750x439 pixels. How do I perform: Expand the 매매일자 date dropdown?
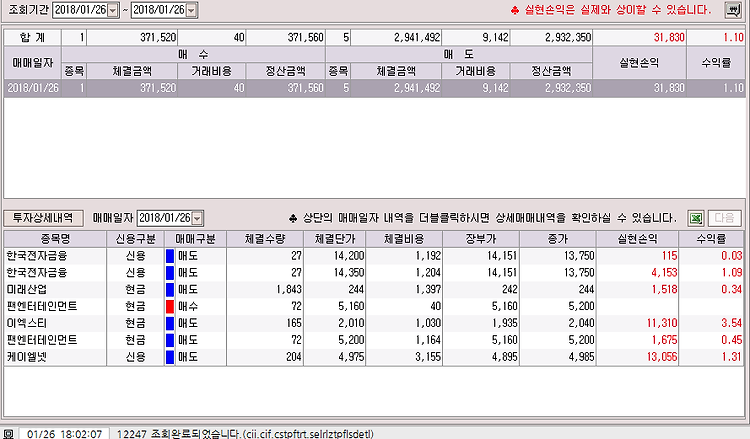point(197,219)
